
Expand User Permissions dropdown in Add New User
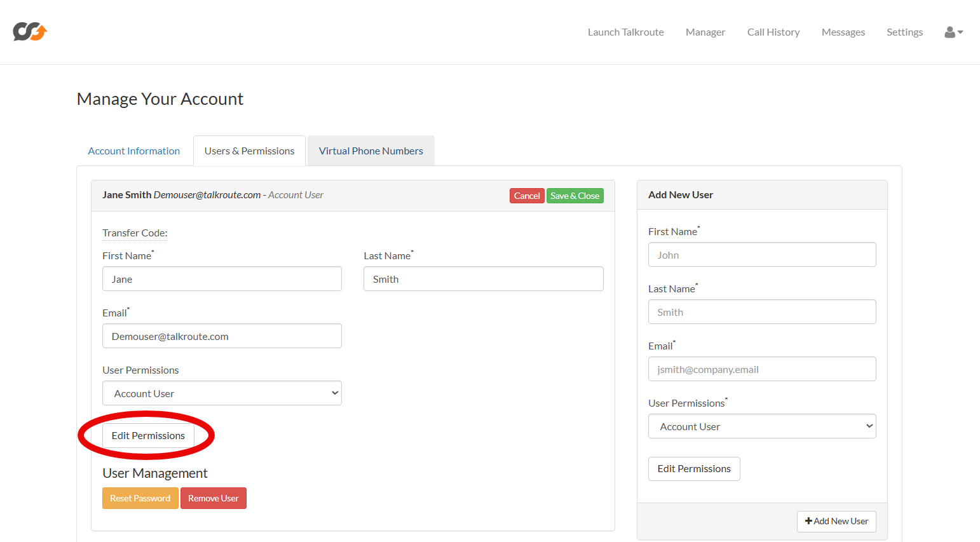point(761,426)
